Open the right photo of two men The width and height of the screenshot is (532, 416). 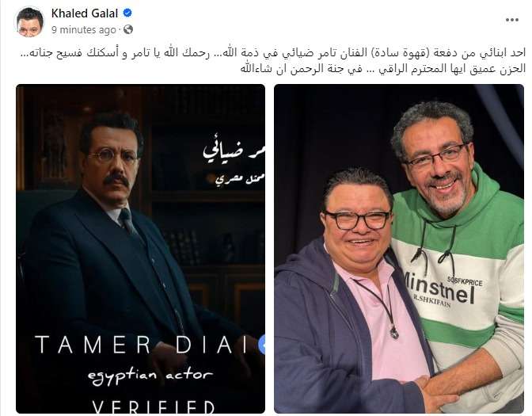[399, 249]
